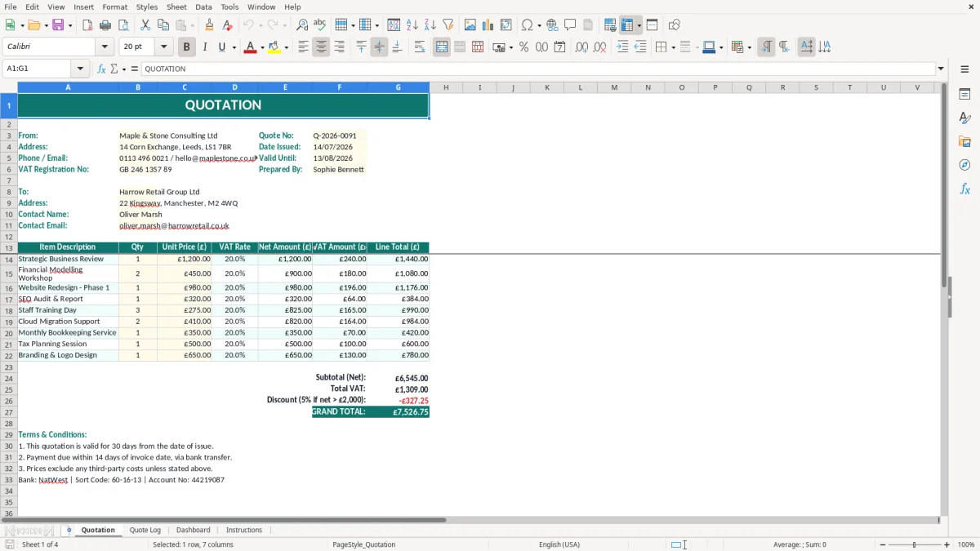Open the Open-file dropdown arrow
This screenshot has height=551, width=980.
tap(45, 25)
